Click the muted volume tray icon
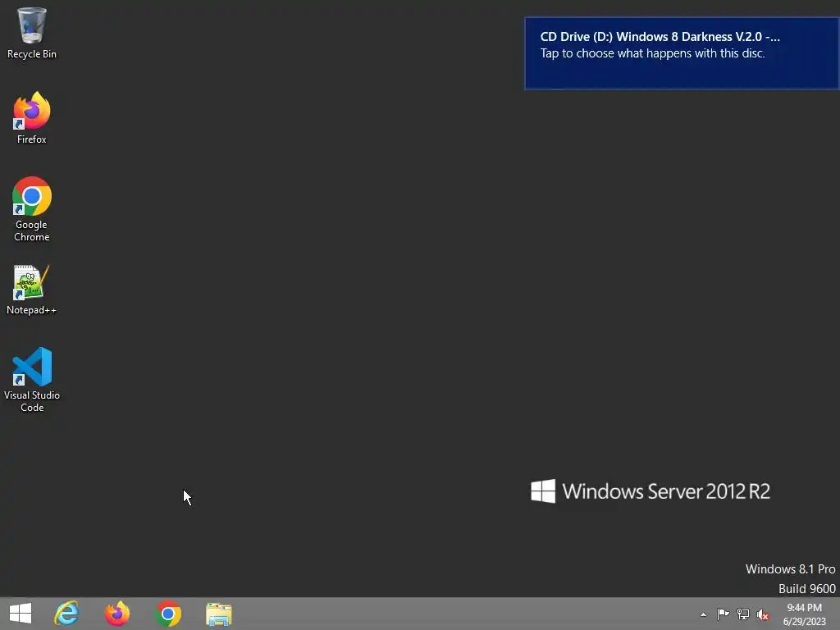Image resolution: width=840 pixels, height=630 pixels. [763, 614]
